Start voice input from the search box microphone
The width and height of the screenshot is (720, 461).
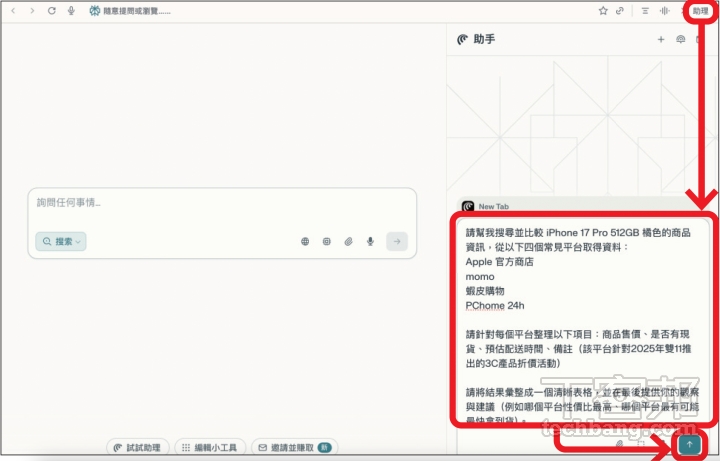(x=370, y=242)
